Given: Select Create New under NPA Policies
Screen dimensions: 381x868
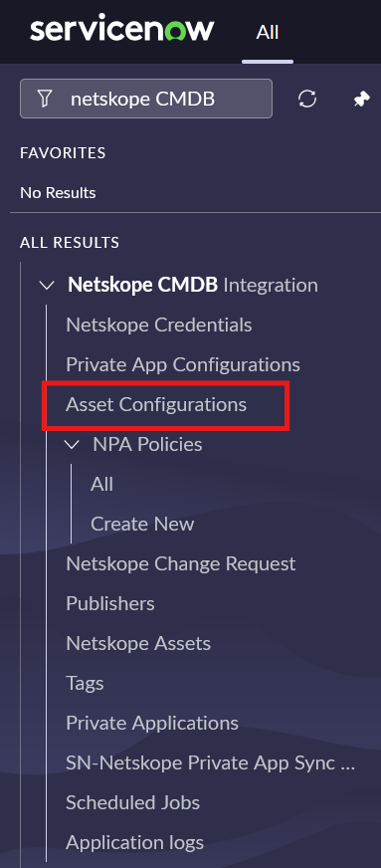Looking at the screenshot, I should click(142, 524).
